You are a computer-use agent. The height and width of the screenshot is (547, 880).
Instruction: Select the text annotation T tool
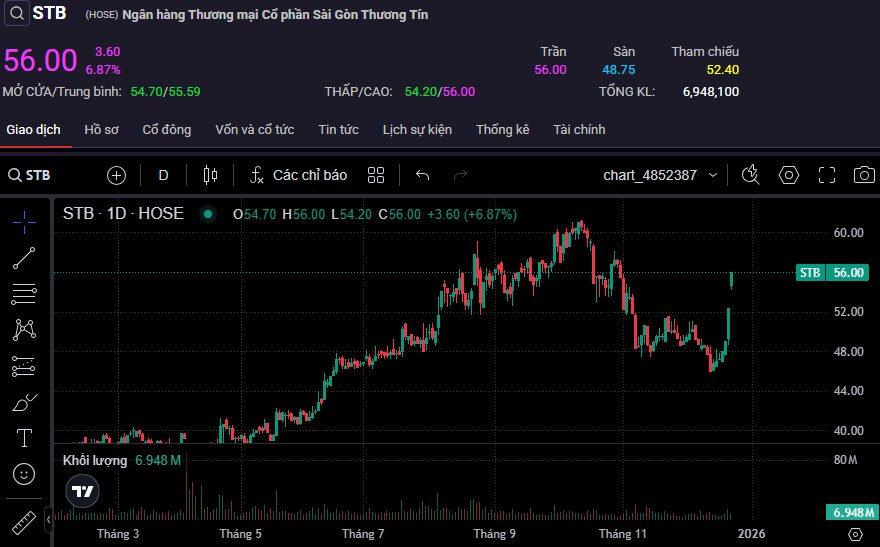click(x=24, y=438)
